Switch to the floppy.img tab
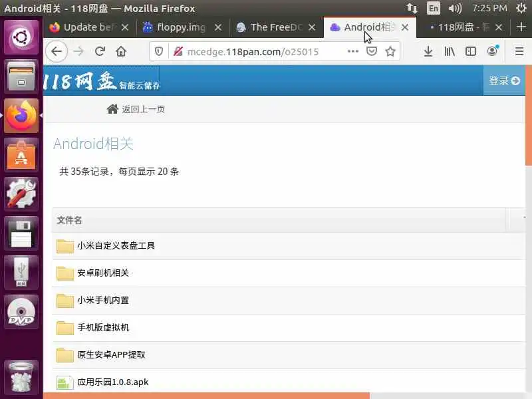The width and height of the screenshot is (532, 399). (182, 27)
